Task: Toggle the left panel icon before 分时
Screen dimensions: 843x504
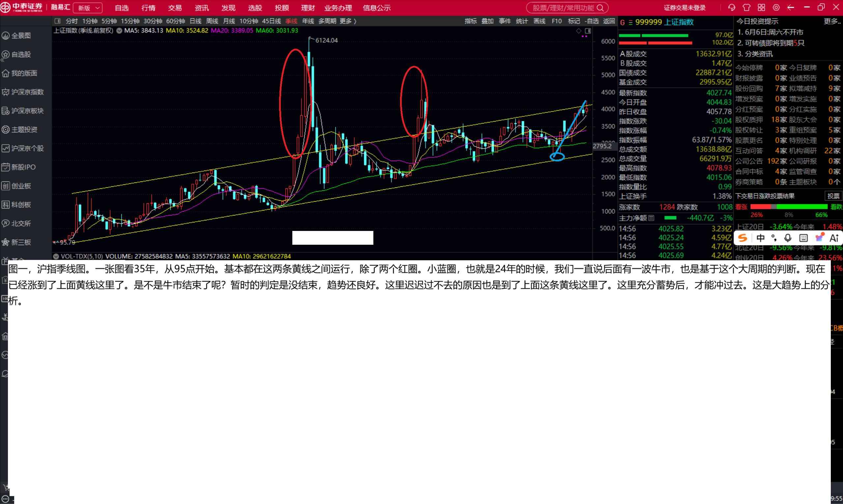Action: [x=57, y=21]
